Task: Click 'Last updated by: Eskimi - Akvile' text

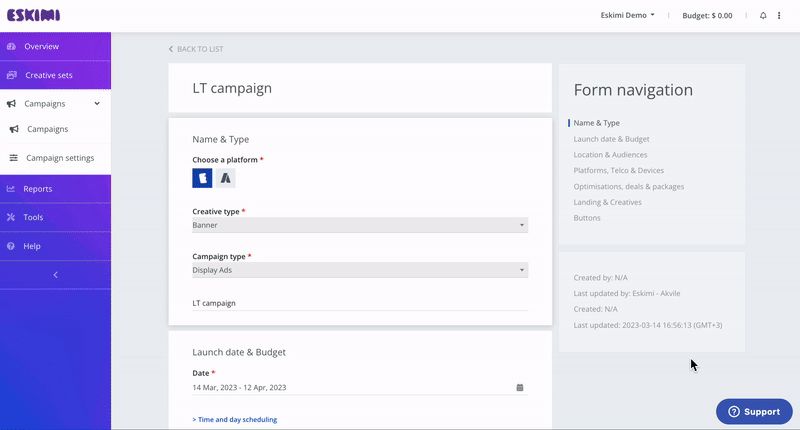Action: click(627, 293)
